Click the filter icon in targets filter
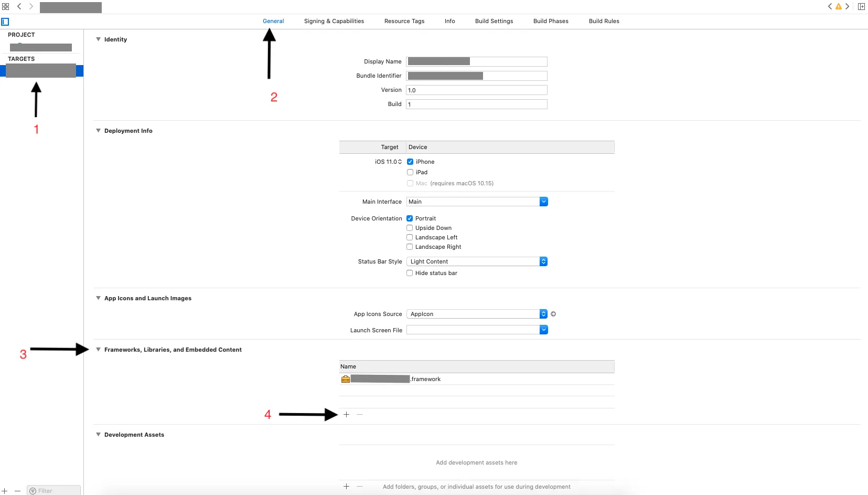The image size is (868, 495). 33,491
